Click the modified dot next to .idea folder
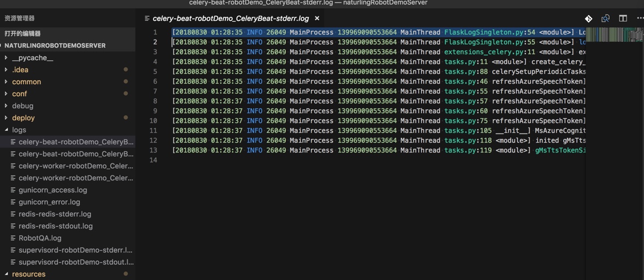 pyautogui.click(x=126, y=69)
